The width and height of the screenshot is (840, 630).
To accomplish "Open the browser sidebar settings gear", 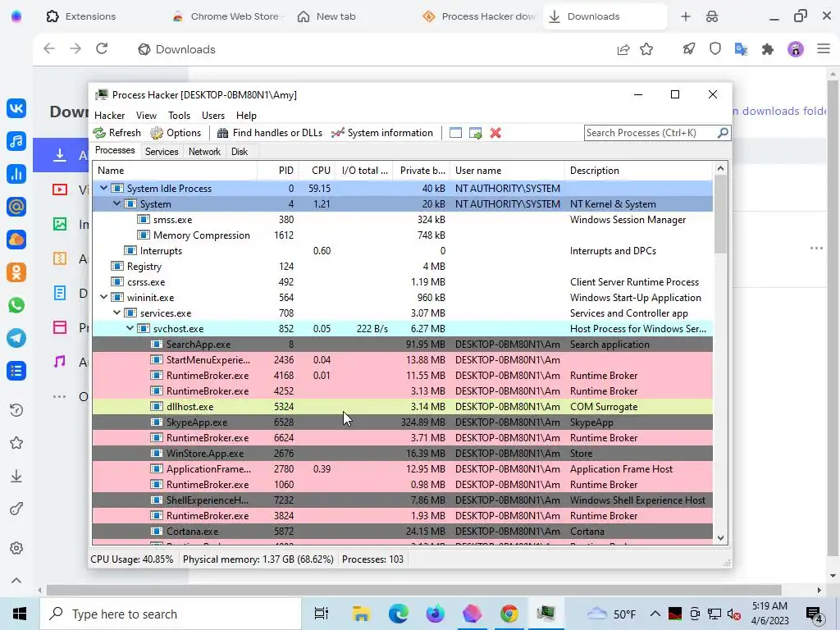I will (x=16, y=548).
